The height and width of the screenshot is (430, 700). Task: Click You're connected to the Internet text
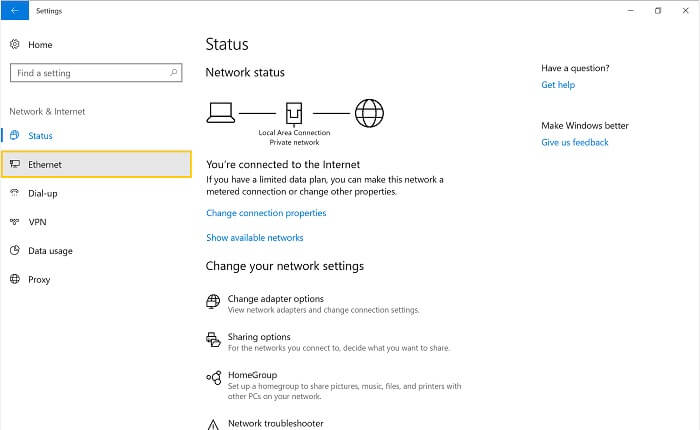click(x=283, y=164)
